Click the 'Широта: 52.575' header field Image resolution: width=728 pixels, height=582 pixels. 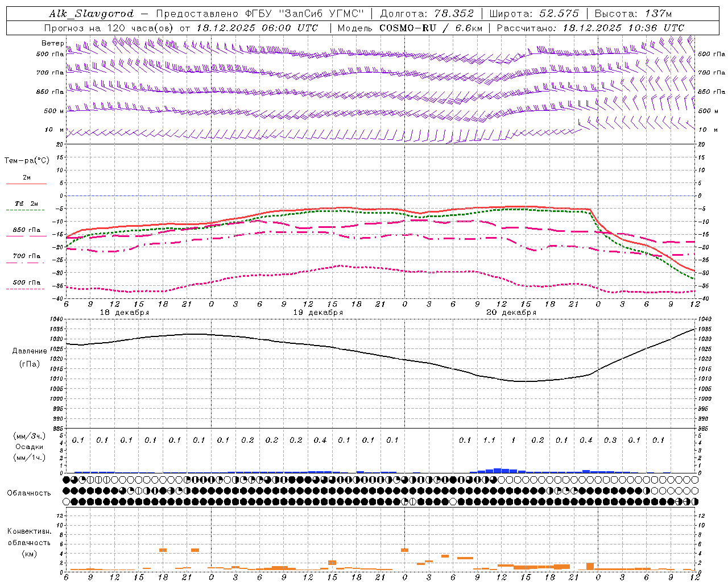(x=534, y=14)
